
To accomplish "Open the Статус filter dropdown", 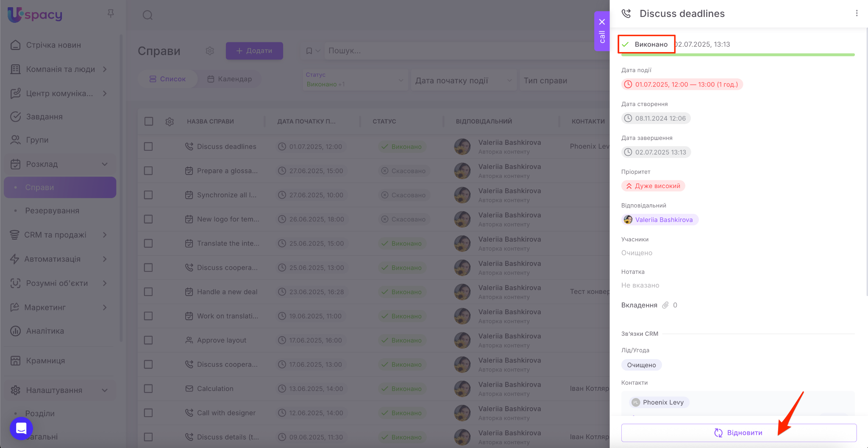I will pos(354,80).
